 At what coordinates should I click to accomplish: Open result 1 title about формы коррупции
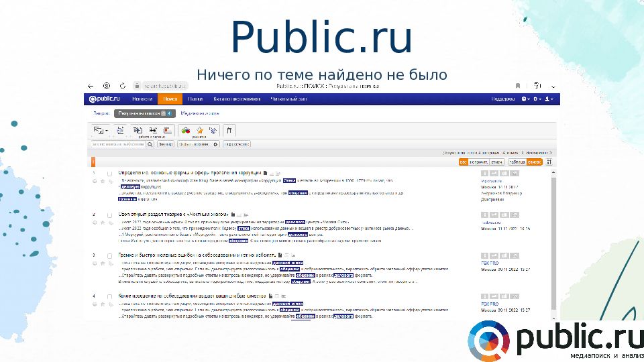190,173
